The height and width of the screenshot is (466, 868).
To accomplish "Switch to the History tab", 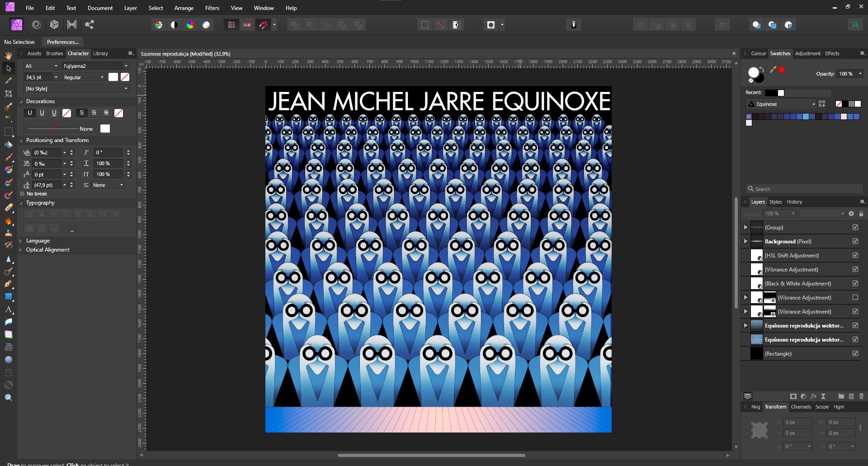I will click(x=794, y=202).
